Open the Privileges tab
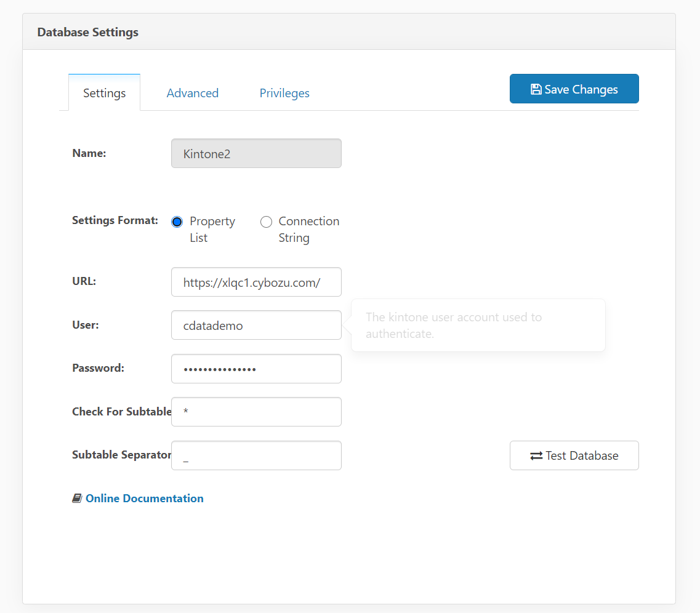Screen dimensions: 700x613 click(x=284, y=93)
